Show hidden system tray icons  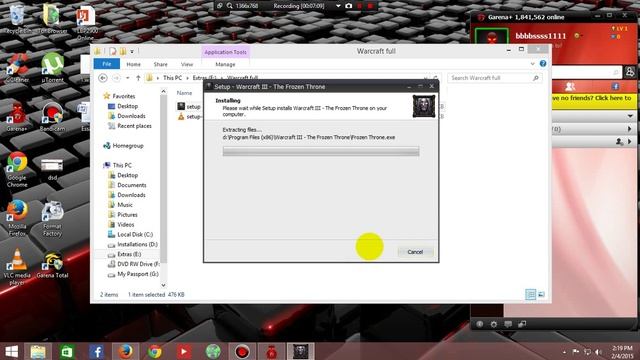coord(564,352)
